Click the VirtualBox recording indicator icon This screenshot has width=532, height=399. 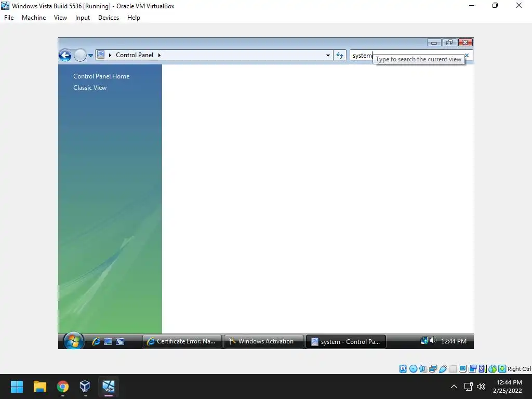click(472, 368)
